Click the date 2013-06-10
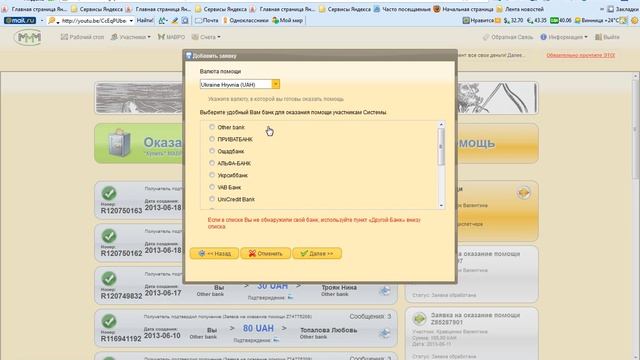This screenshot has height=360, width=640. point(162,336)
